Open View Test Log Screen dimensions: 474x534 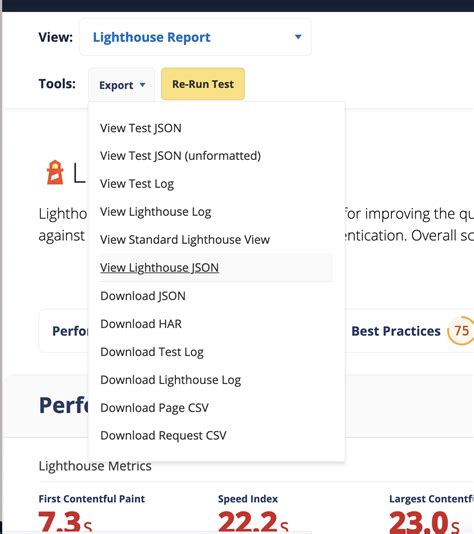(x=137, y=184)
